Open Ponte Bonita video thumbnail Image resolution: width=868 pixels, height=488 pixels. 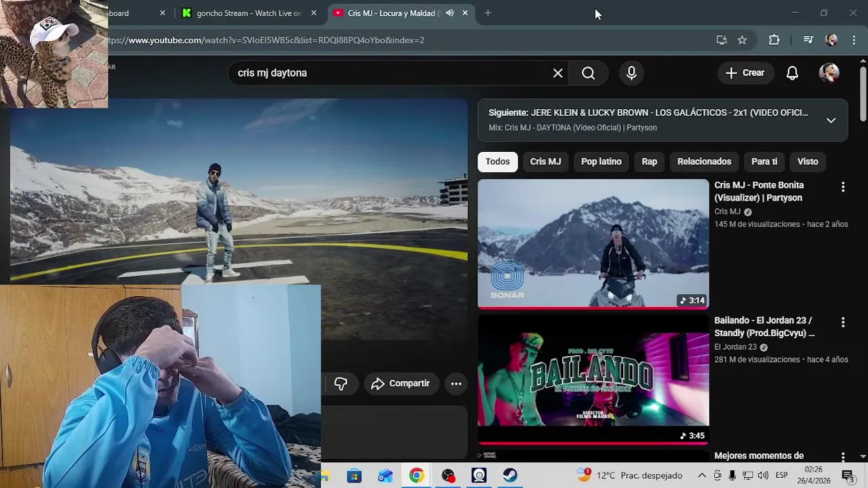click(x=593, y=243)
